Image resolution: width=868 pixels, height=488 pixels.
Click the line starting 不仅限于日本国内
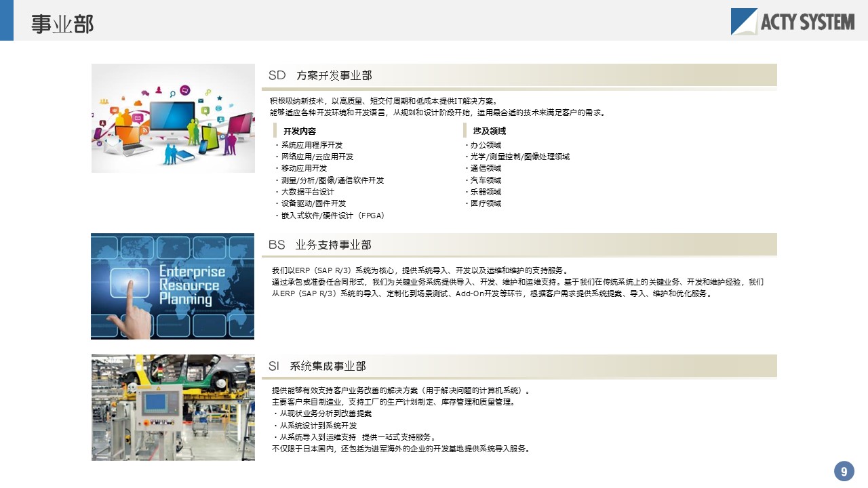[x=401, y=449]
